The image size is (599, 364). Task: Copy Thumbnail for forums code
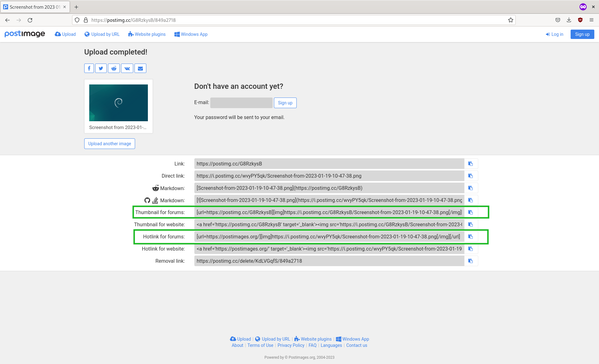coord(471,212)
